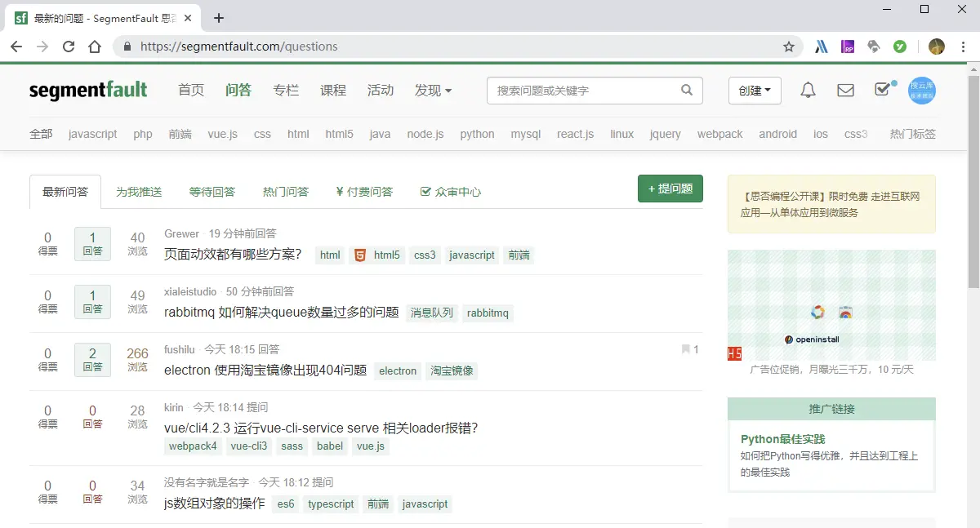Viewport: 980px width, 528px height.
Task: Click the site padlock icon in address bar
Action: 127,47
